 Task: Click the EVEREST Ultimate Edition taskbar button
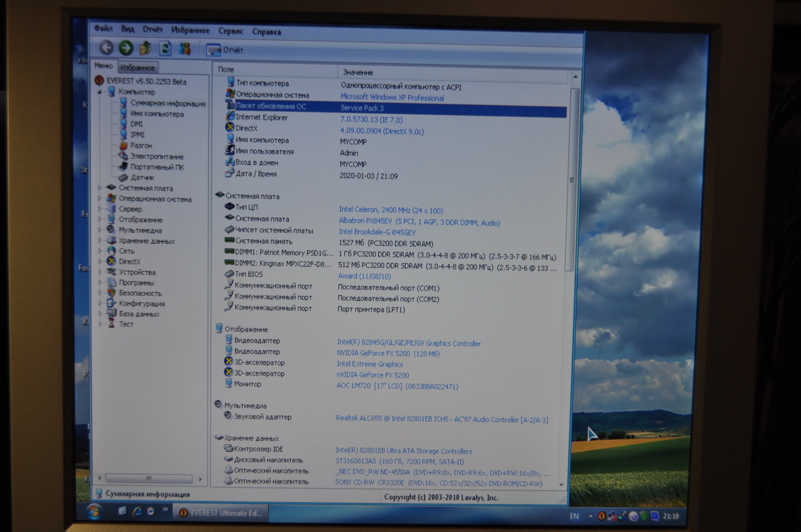(221, 513)
